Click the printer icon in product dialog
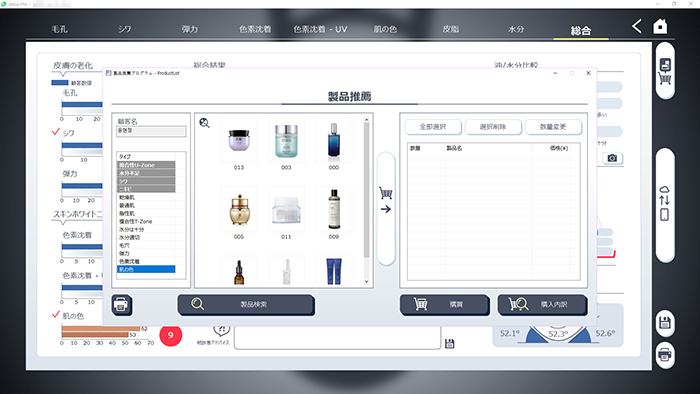Viewport: 700px width, 394px height. point(121,305)
